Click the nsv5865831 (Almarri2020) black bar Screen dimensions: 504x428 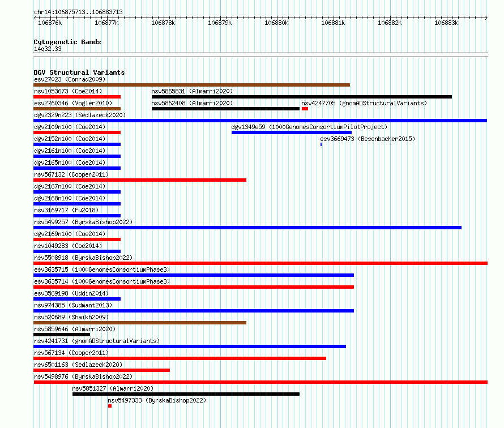pos(302,97)
